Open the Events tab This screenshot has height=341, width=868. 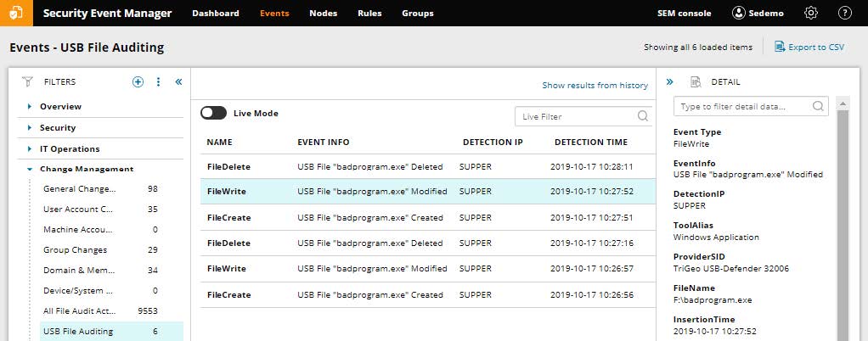274,14
